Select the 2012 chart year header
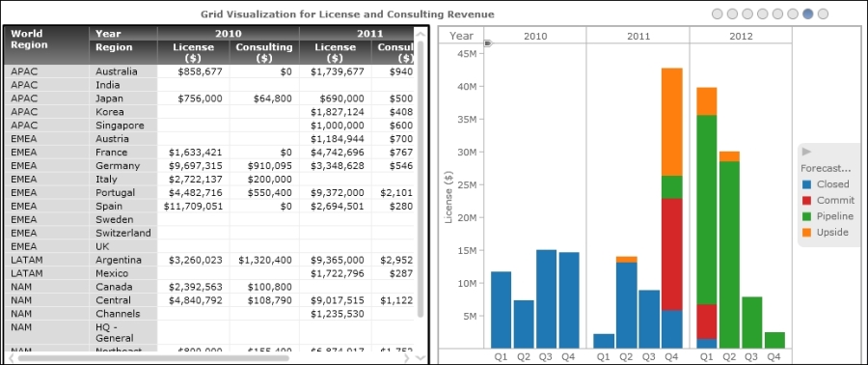The width and height of the screenshot is (868, 365). [x=741, y=36]
